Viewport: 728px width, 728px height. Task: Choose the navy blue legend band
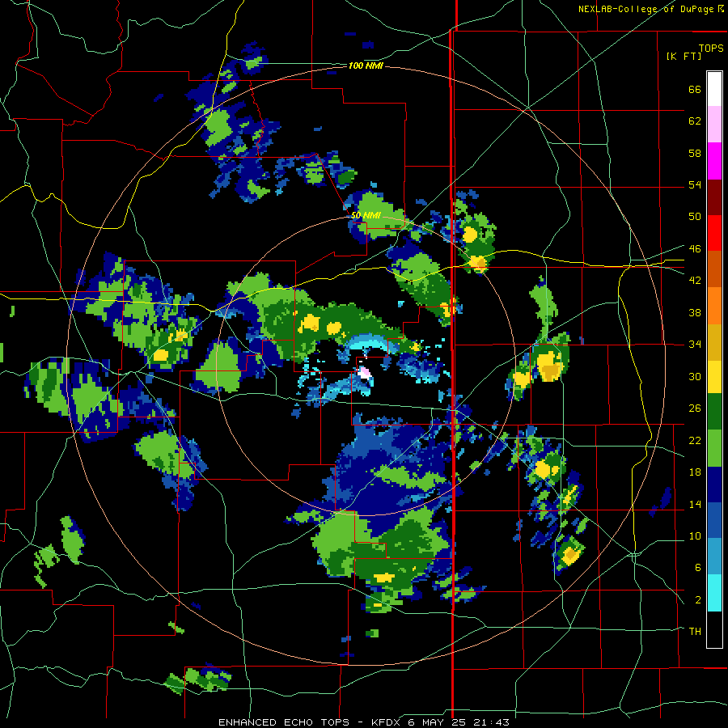pyautogui.click(x=714, y=485)
